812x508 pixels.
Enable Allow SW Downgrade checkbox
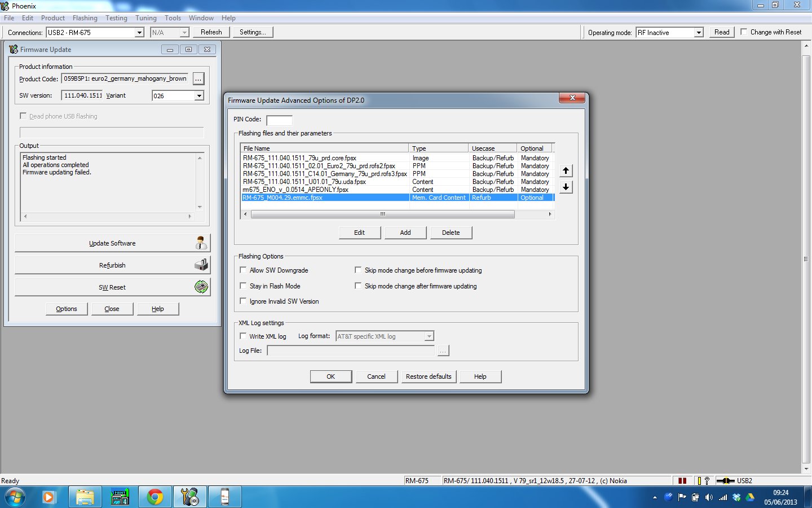click(244, 270)
